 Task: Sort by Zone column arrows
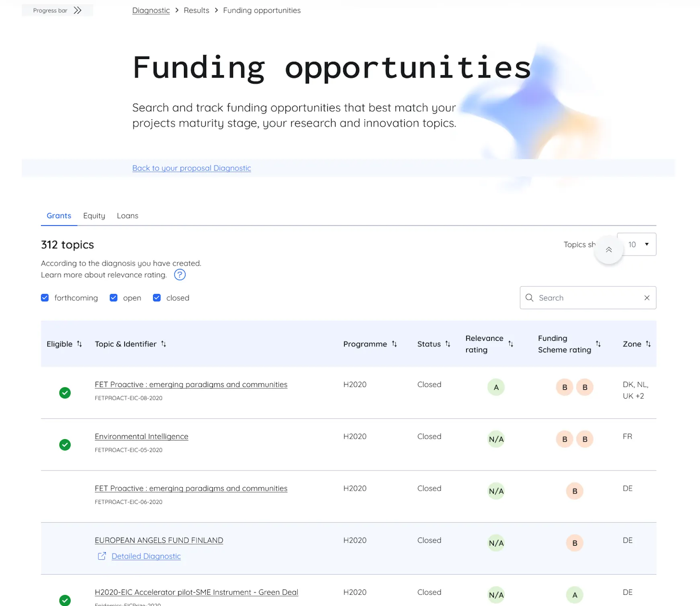pyautogui.click(x=648, y=344)
